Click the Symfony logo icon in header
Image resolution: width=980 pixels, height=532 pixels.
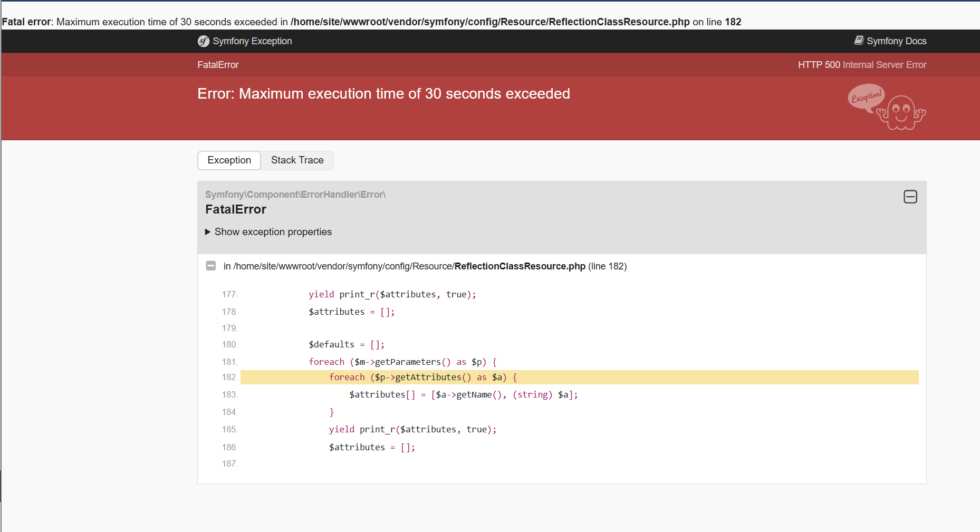[x=203, y=41]
